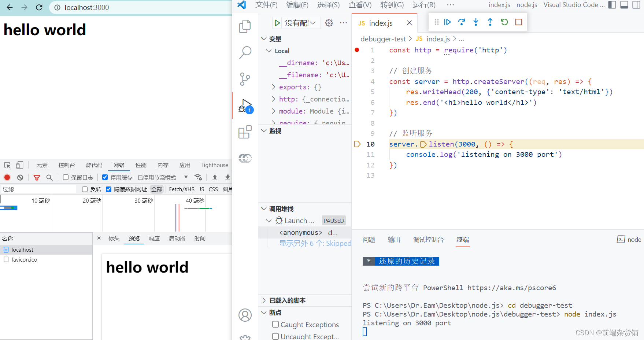Collapse the 调用堆栈 section
Screen dimensions: 644x340
click(264, 209)
